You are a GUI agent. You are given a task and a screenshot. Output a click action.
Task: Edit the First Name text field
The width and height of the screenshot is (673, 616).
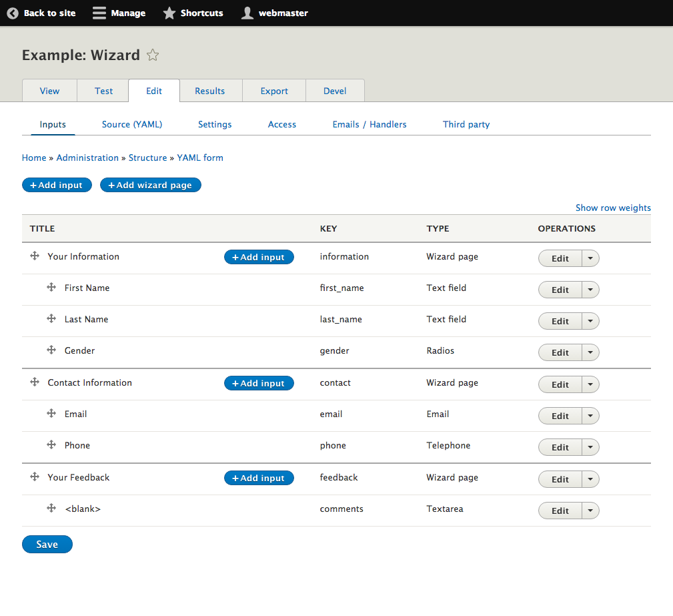coord(560,290)
